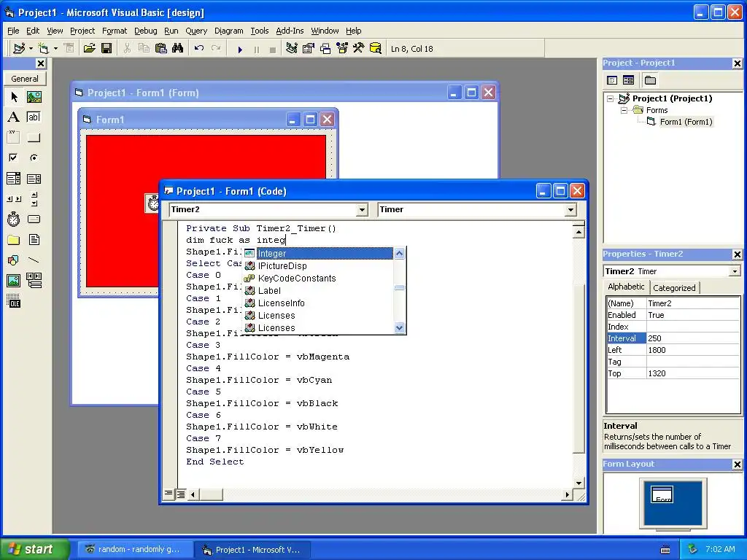Screen dimensions: 747x560
Task: Open Form Layout Window toolbar icon
Action: click(x=325, y=48)
